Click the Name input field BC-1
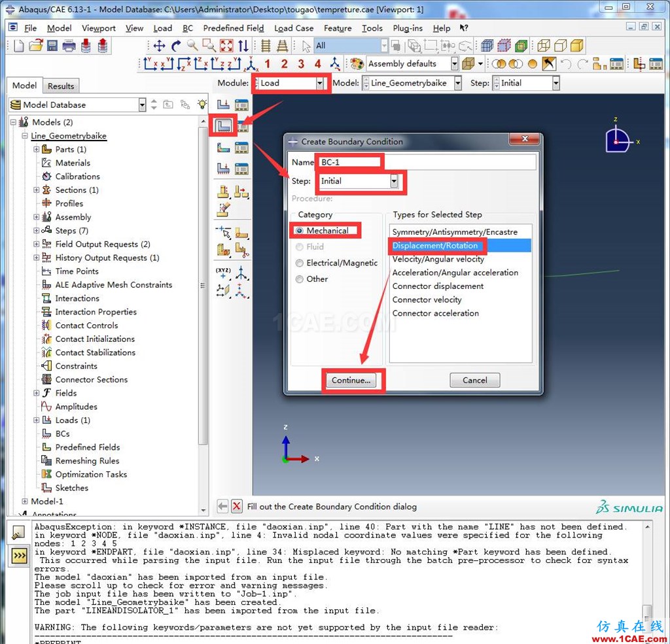Viewport: 670px width, 644px height. [426, 162]
